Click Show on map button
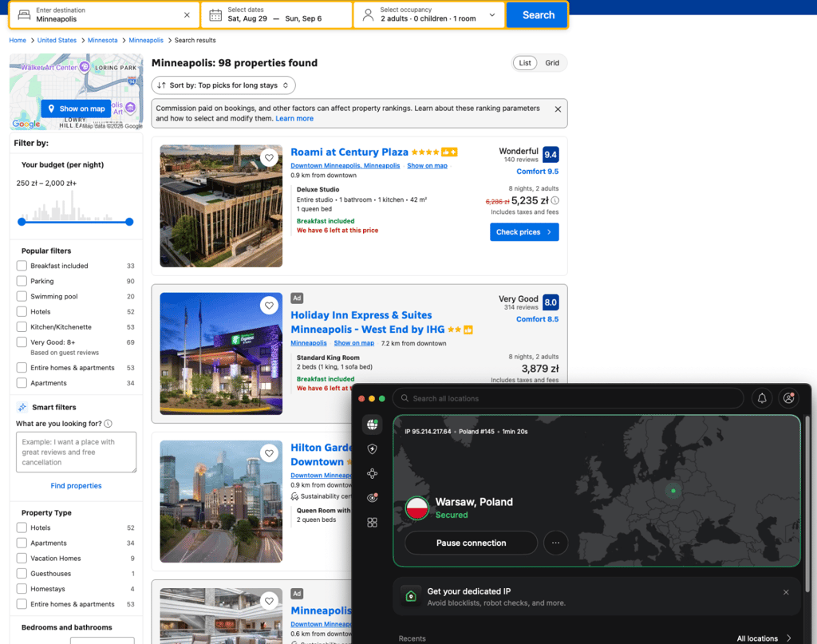 (76, 109)
